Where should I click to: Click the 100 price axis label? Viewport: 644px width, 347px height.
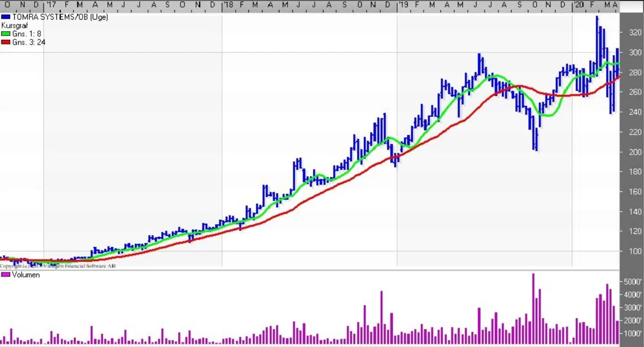click(635, 251)
